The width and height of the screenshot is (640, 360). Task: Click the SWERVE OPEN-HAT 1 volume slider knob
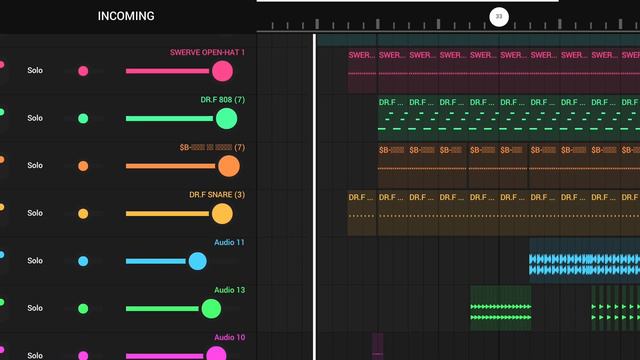222,71
